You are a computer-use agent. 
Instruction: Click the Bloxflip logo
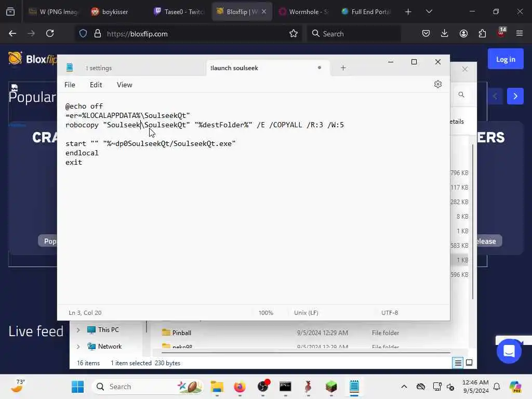[33, 59]
